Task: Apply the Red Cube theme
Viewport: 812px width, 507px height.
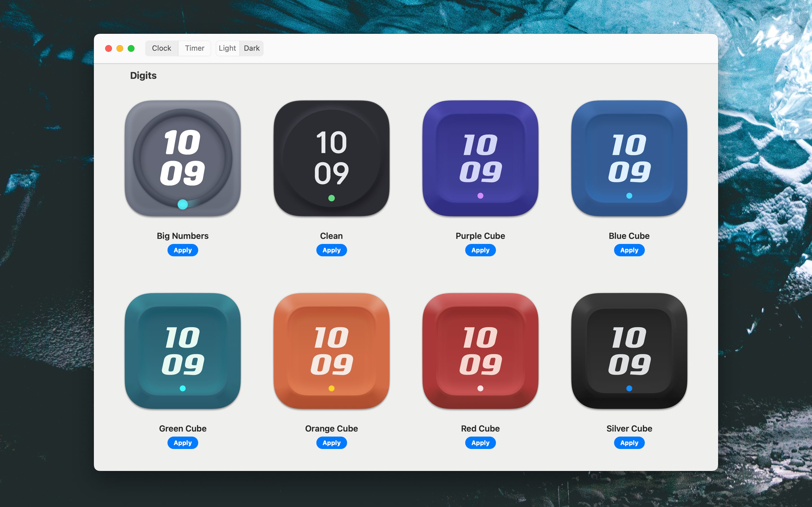Action: (x=480, y=442)
